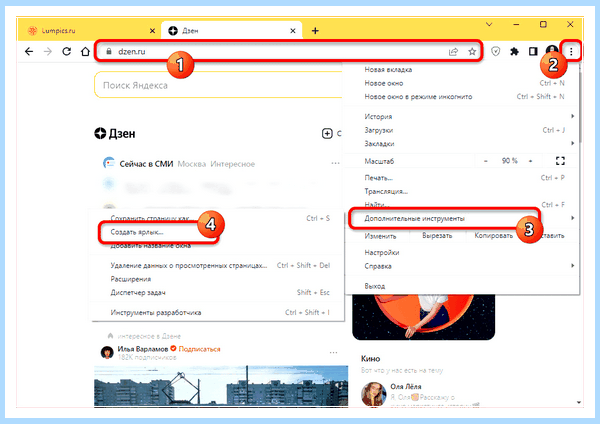The image size is (600, 424).
Task: Expand the Закладки submenu
Action: (461, 144)
